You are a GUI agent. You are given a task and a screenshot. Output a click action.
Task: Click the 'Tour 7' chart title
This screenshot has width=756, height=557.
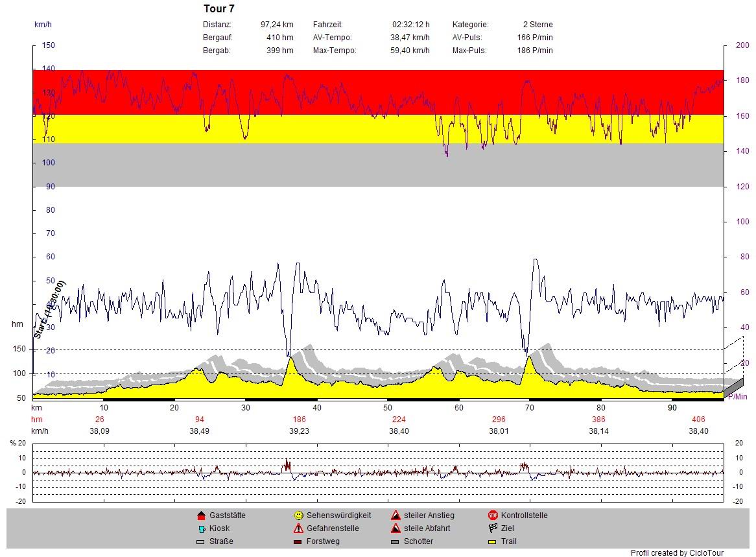tap(219, 9)
